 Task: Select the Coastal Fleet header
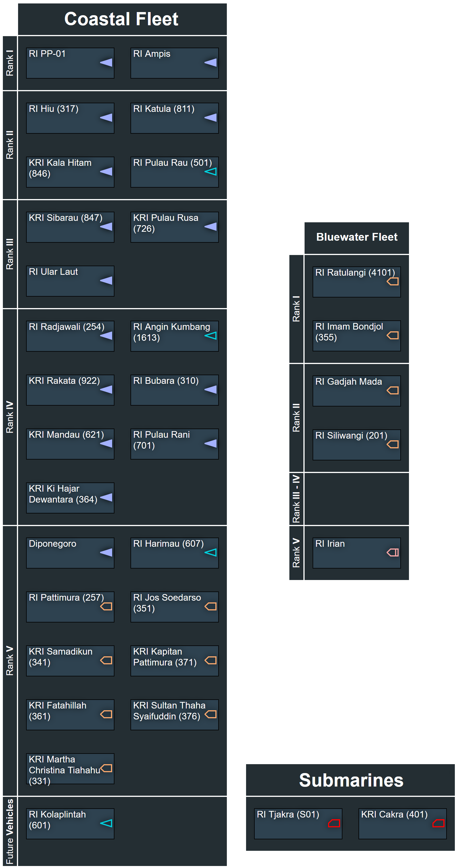tap(122, 19)
